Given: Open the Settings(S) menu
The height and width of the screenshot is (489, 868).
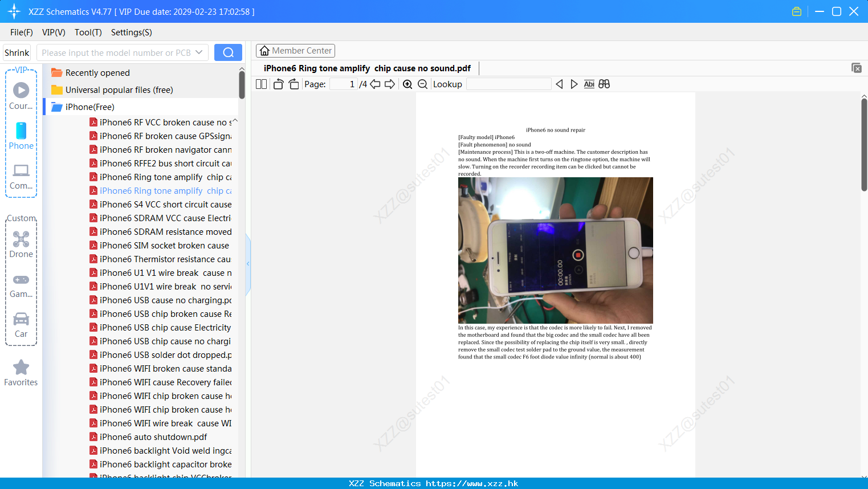Looking at the screenshot, I should [132, 32].
